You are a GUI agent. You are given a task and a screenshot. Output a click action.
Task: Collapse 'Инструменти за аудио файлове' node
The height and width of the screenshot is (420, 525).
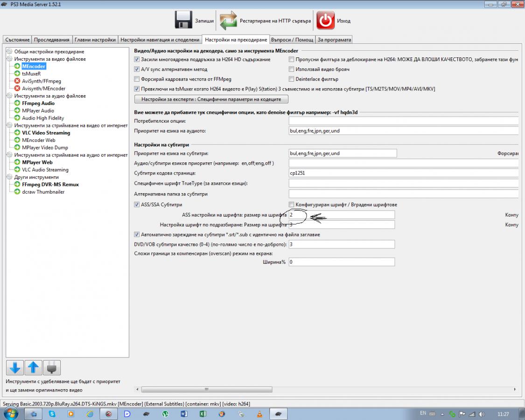tap(9, 96)
